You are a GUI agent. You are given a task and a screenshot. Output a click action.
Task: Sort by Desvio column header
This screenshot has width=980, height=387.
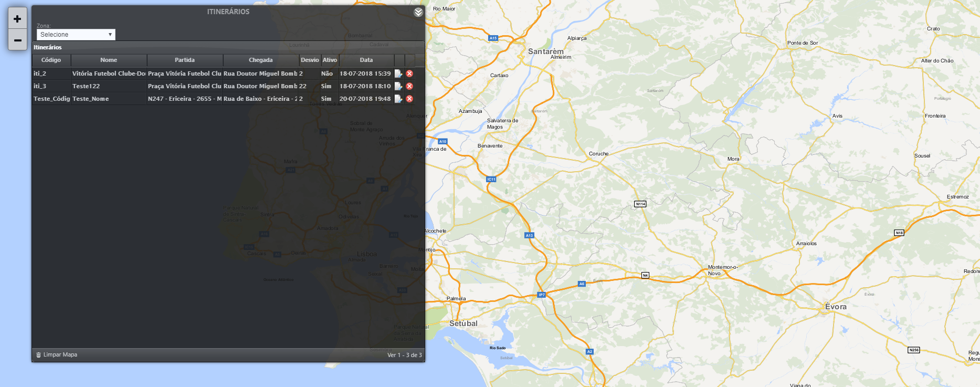[x=310, y=60]
